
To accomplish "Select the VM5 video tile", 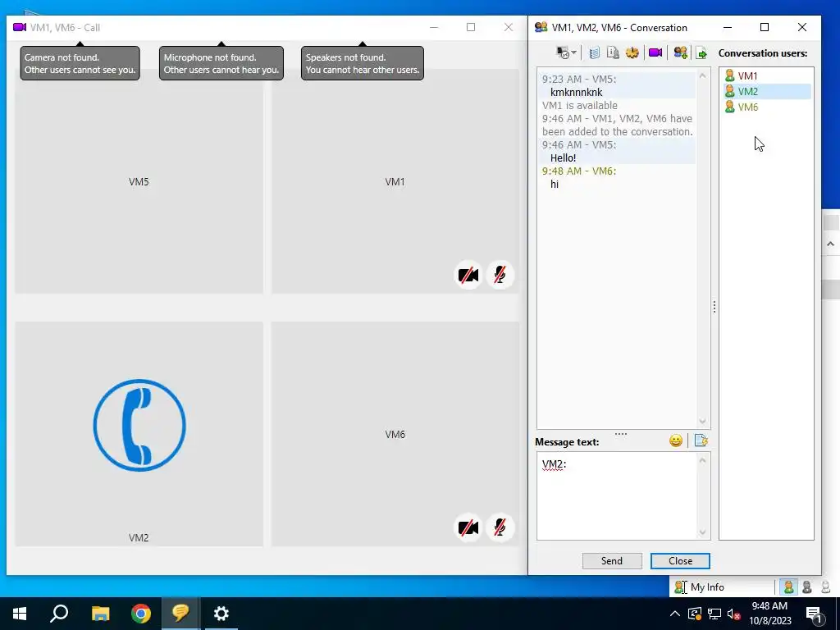I will (x=139, y=181).
